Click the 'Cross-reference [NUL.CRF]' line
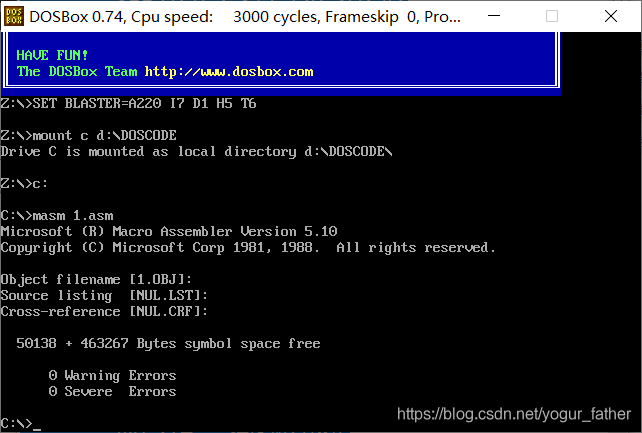 (104, 311)
